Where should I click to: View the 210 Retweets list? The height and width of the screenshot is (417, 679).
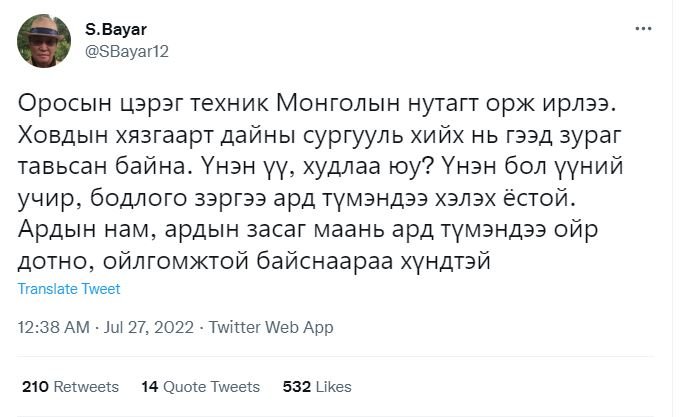(70, 386)
